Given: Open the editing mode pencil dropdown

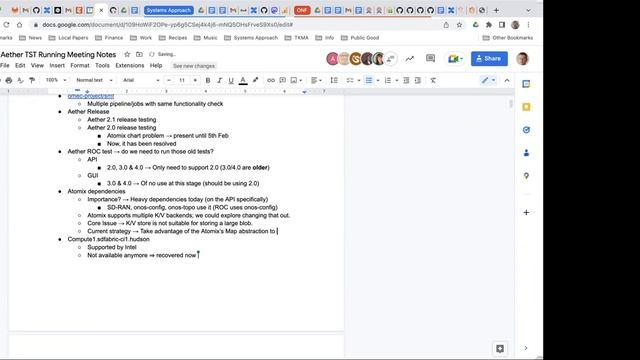Looking at the screenshot, I should tap(488, 80).
